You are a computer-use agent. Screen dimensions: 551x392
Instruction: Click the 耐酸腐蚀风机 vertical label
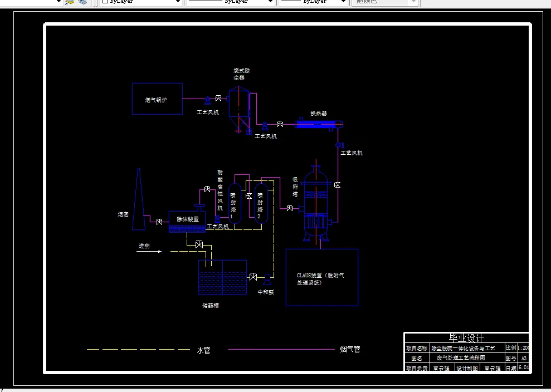click(220, 190)
